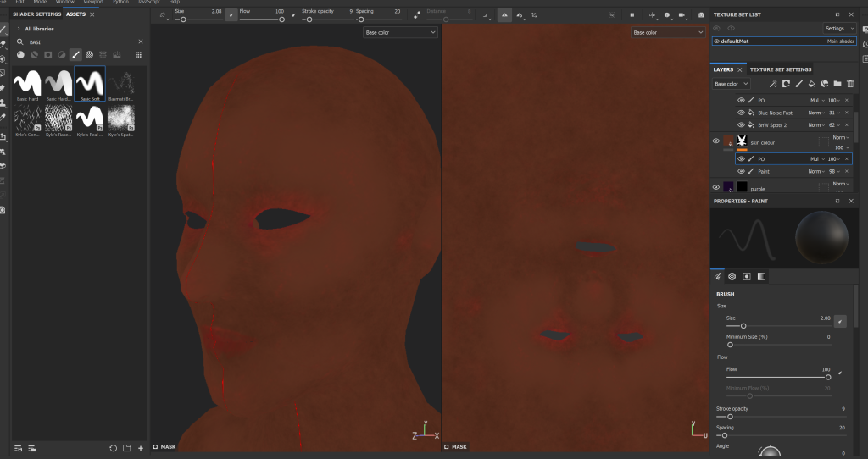
Task: Toggle symmetry in the top toolbar
Action: pyautogui.click(x=504, y=15)
